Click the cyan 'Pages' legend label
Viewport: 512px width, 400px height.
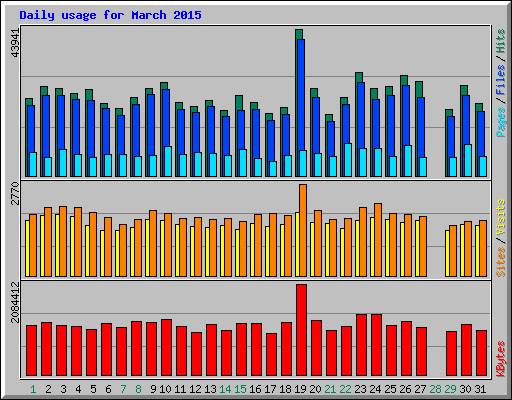500,122
